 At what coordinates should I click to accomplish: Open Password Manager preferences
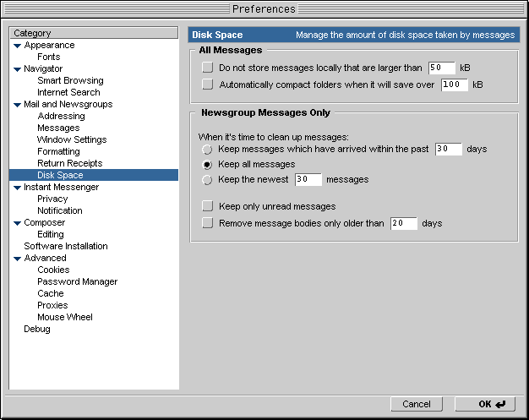pyautogui.click(x=78, y=281)
